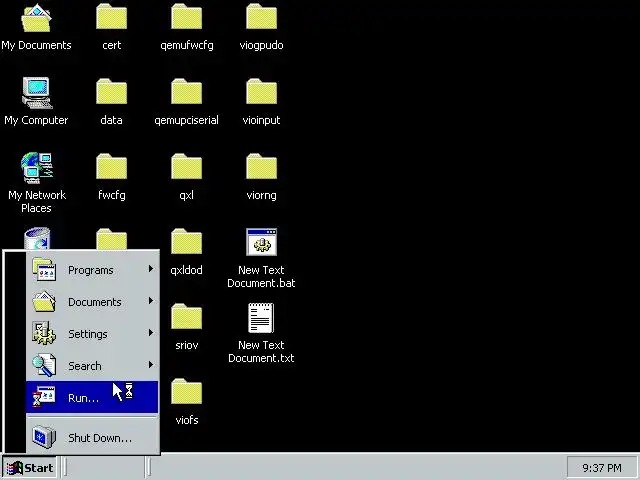Open the Programs menu entry
Screen dimensions: 640x480
click(x=92, y=269)
